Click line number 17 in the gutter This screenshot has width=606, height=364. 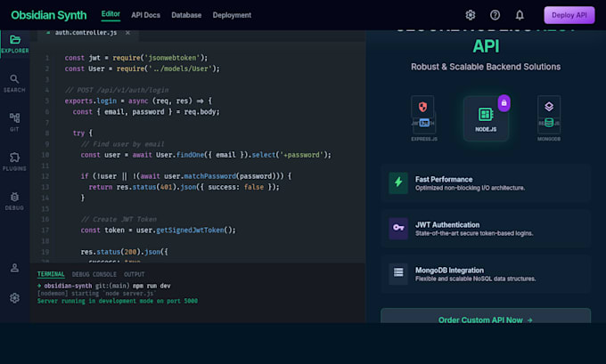pyautogui.click(x=45, y=231)
